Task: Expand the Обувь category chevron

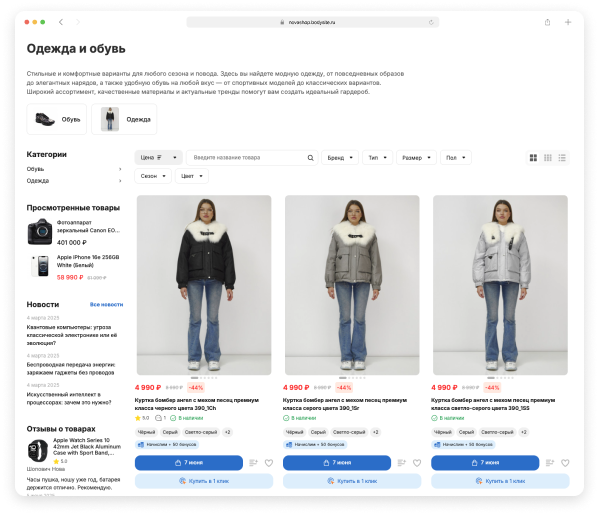Action: coord(120,169)
